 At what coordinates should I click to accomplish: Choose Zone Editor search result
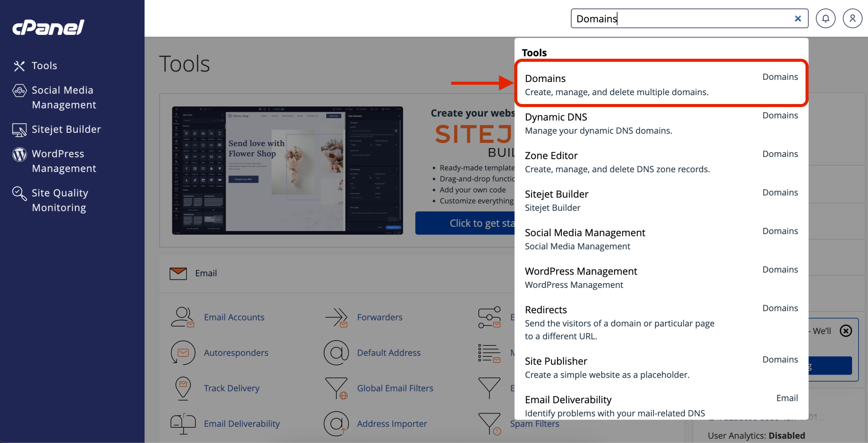pyautogui.click(x=661, y=162)
